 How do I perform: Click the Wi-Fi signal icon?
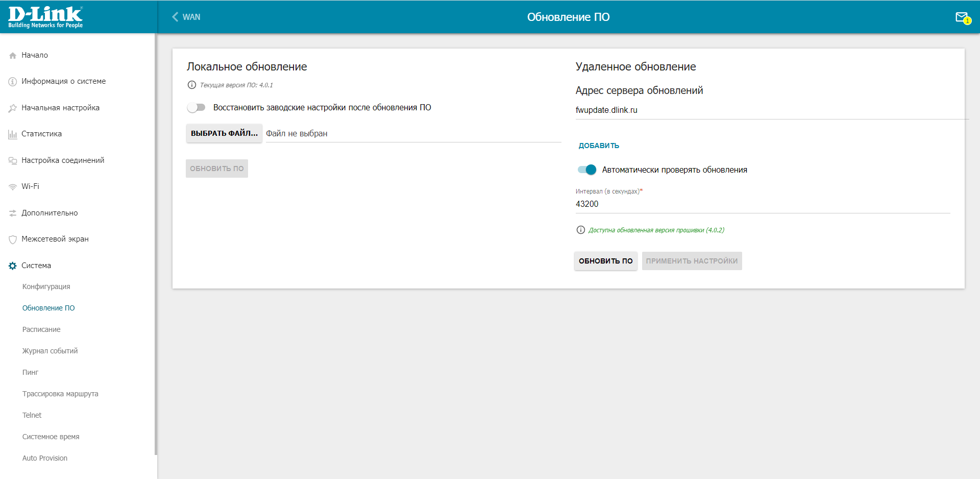coord(13,187)
